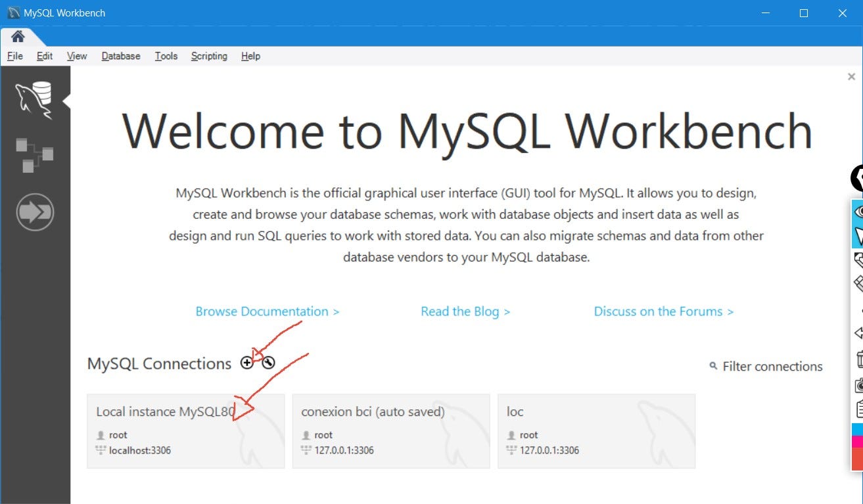Focus the Filter connections field
The width and height of the screenshot is (863, 504).
(x=772, y=367)
